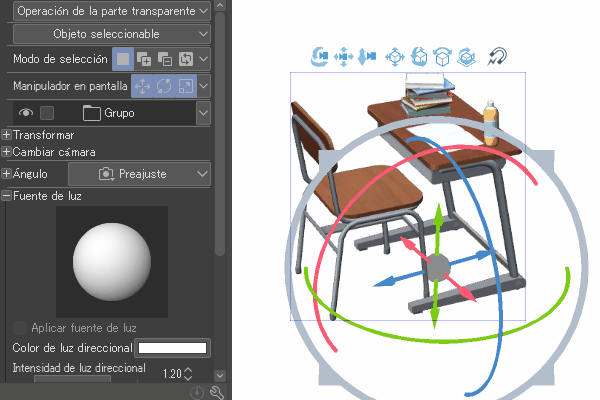
Task: Open Operación de la parte transparente dropdown
Action: pos(112,11)
